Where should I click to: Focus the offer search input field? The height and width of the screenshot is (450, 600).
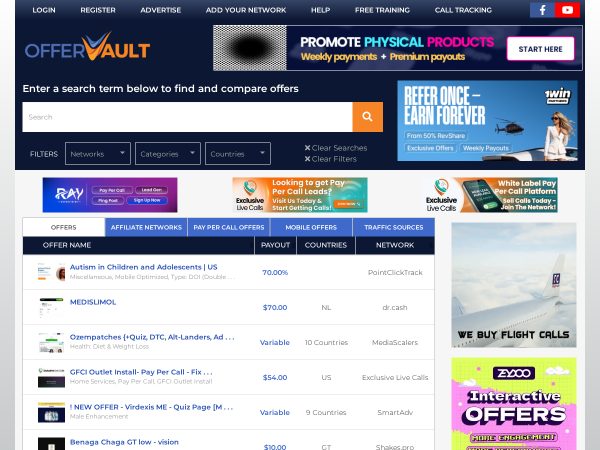187,117
